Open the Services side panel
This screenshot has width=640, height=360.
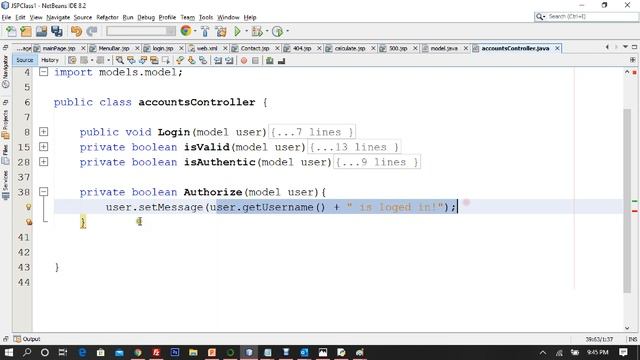(5, 184)
